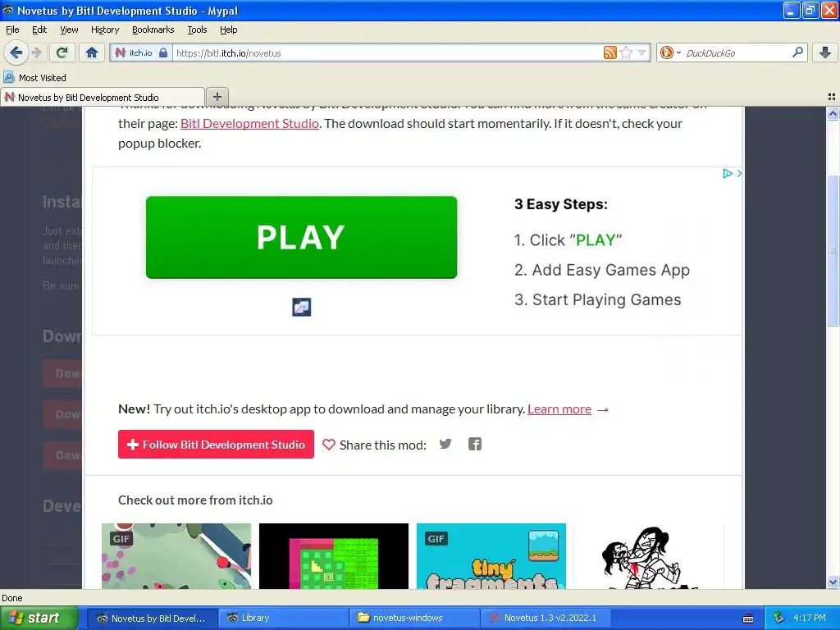
Task: Open the Windows start menu
Action: pyautogui.click(x=39, y=618)
